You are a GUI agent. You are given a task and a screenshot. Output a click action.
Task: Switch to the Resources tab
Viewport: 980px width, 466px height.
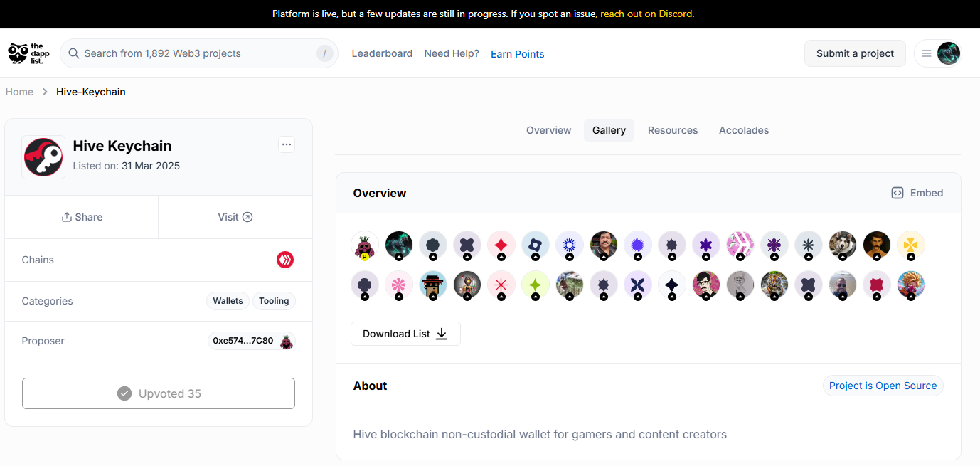(673, 130)
